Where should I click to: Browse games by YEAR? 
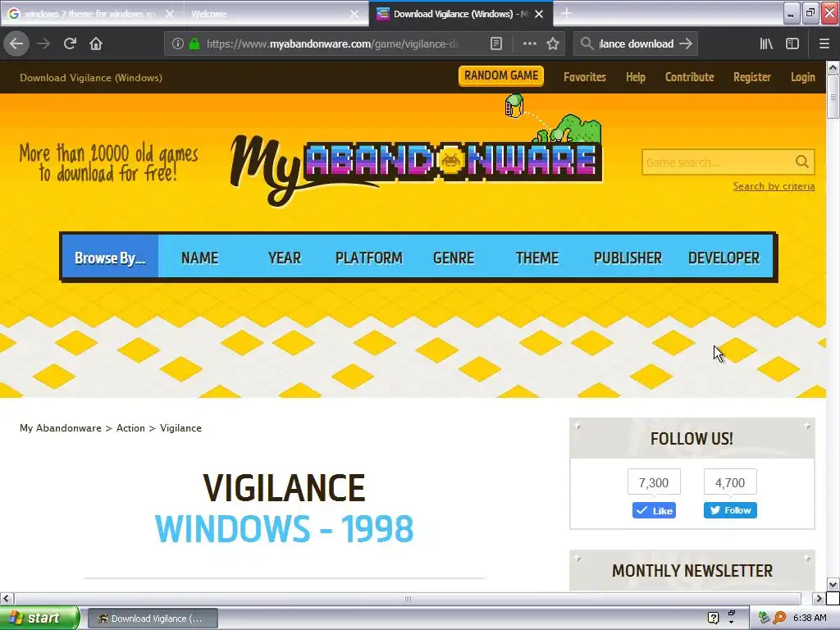285,258
